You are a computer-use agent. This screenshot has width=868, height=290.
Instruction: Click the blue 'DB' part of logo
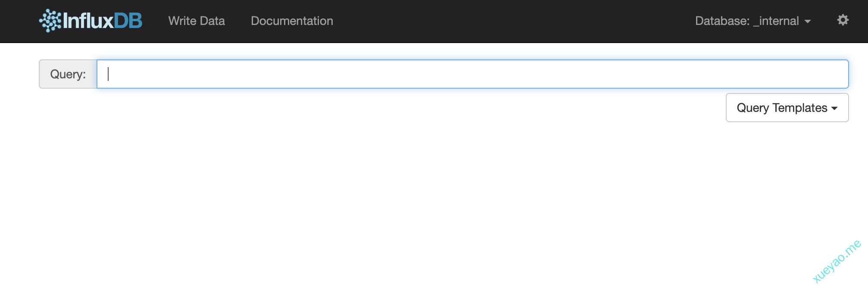(128, 21)
